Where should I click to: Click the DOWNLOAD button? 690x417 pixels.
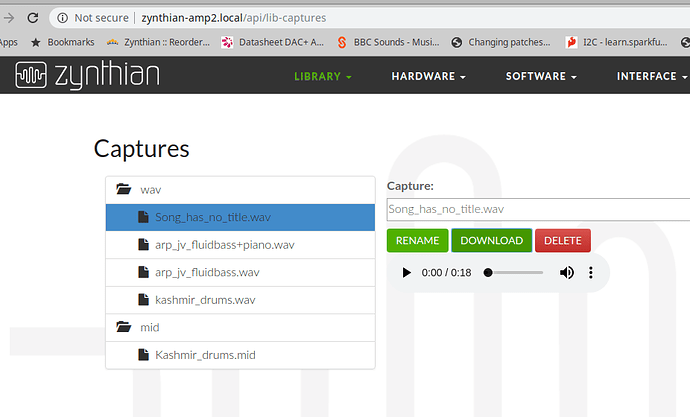tap(492, 241)
